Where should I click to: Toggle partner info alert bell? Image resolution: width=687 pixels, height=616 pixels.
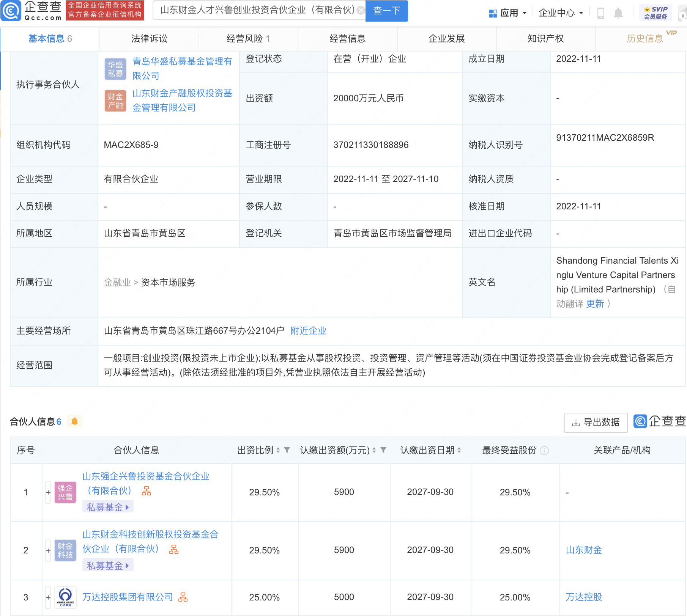click(x=74, y=421)
